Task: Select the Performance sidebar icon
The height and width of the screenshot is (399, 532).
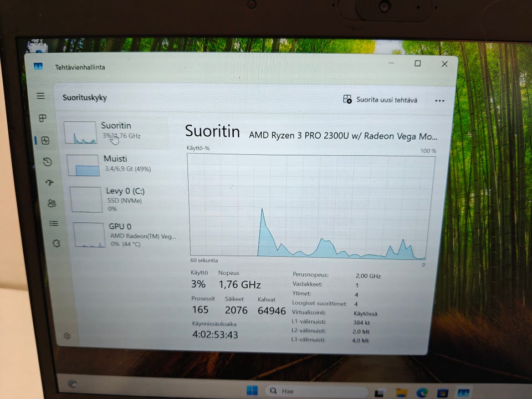Action: tap(45, 140)
